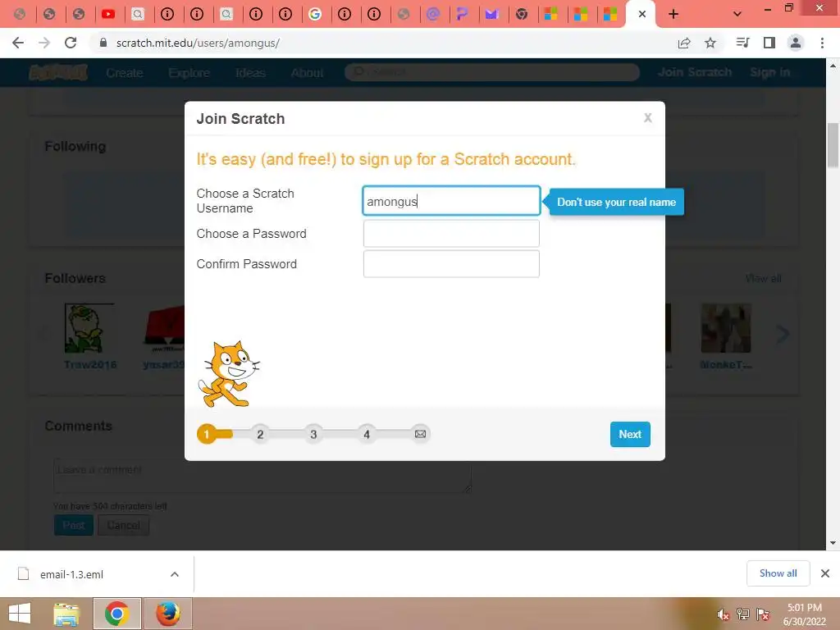This screenshot has height=630, width=840.
Task: Click the Scratch cat mascot image
Action: 229,374
